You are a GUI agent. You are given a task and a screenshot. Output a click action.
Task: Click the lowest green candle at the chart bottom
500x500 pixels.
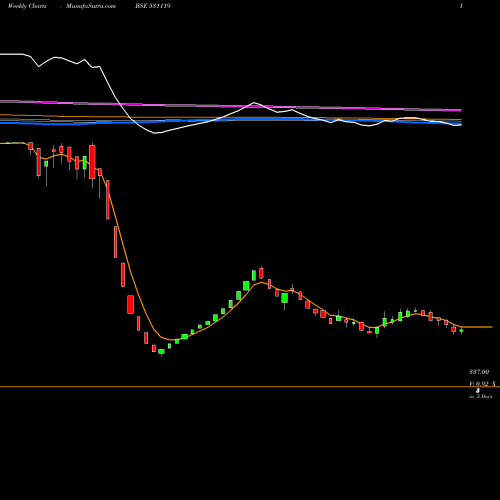tap(161, 352)
